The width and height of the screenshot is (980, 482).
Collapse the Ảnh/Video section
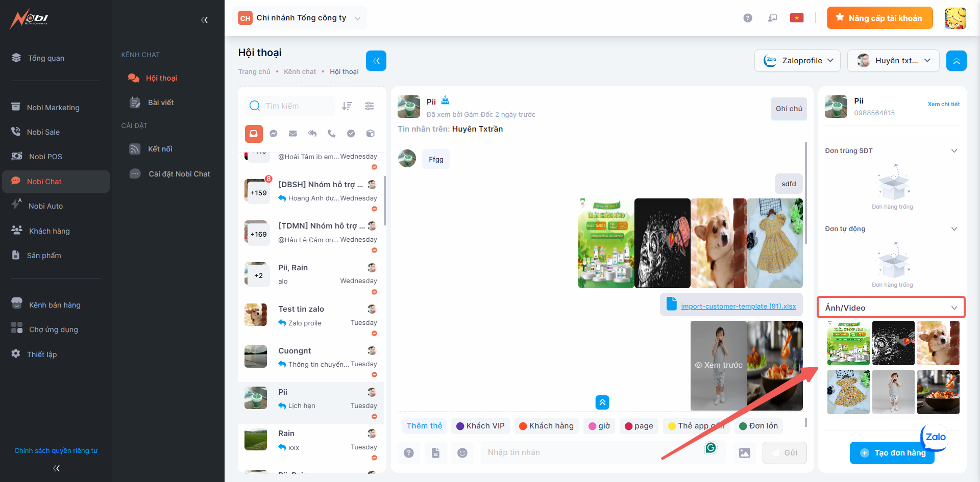(954, 308)
